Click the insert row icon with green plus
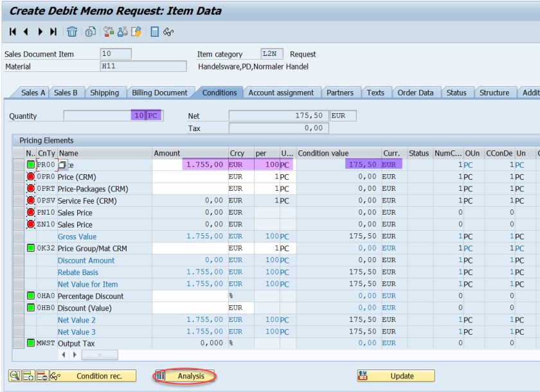The width and height of the screenshot is (540, 392). pos(28,376)
